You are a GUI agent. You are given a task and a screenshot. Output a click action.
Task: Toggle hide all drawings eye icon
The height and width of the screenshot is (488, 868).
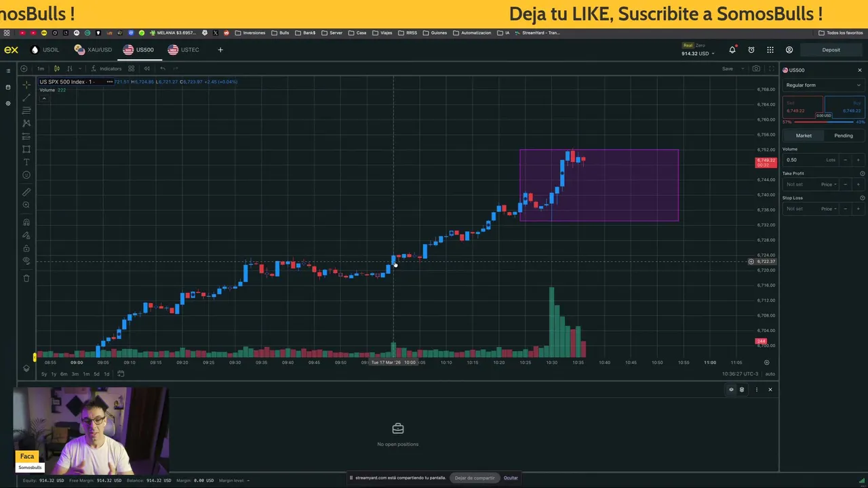point(26,261)
